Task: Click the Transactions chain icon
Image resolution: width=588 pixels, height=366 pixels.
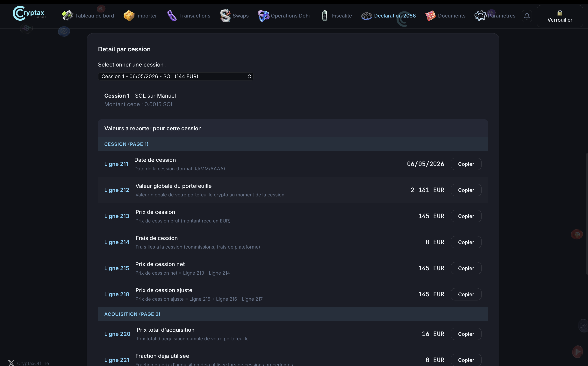Action: (172, 16)
